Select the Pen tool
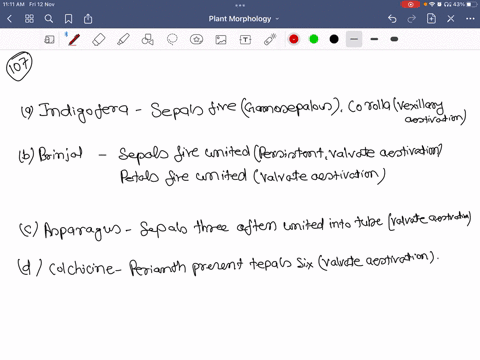The width and height of the screenshot is (480, 360). [74, 39]
